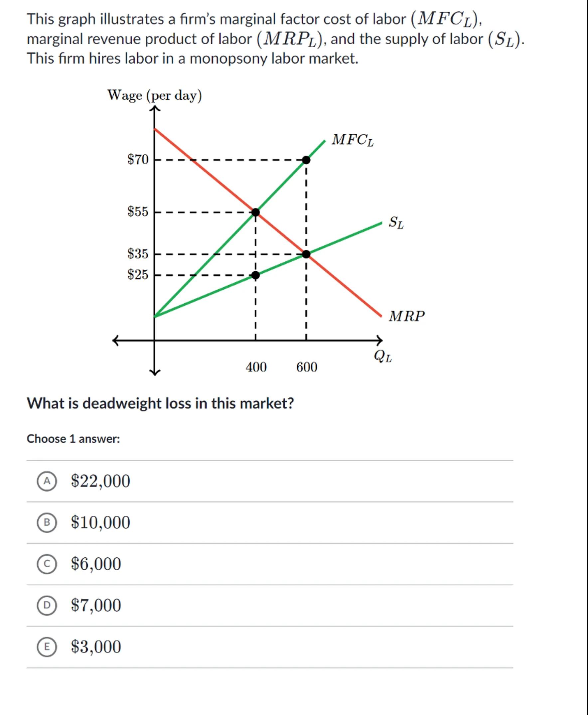The image size is (588, 715).
Task: Pick the circle labeled C
Action: coord(47,564)
